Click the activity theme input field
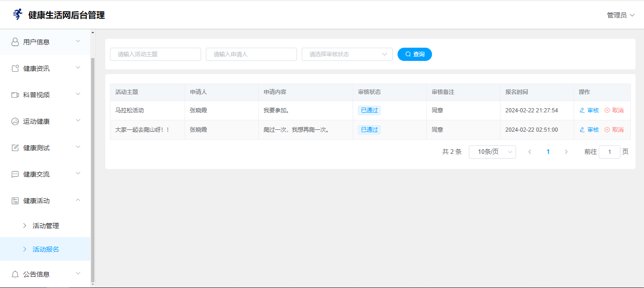644x288 pixels. coord(155,54)
